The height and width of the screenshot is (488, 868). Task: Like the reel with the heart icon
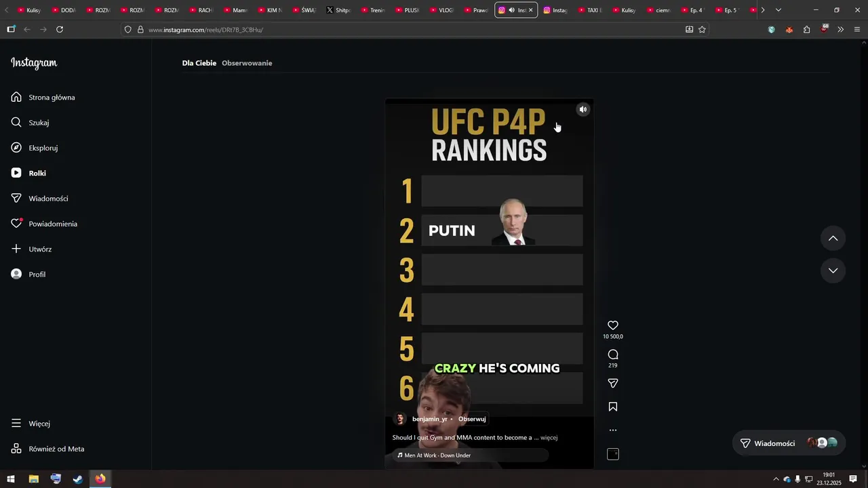pyautogui.click(x=613, y=325)
